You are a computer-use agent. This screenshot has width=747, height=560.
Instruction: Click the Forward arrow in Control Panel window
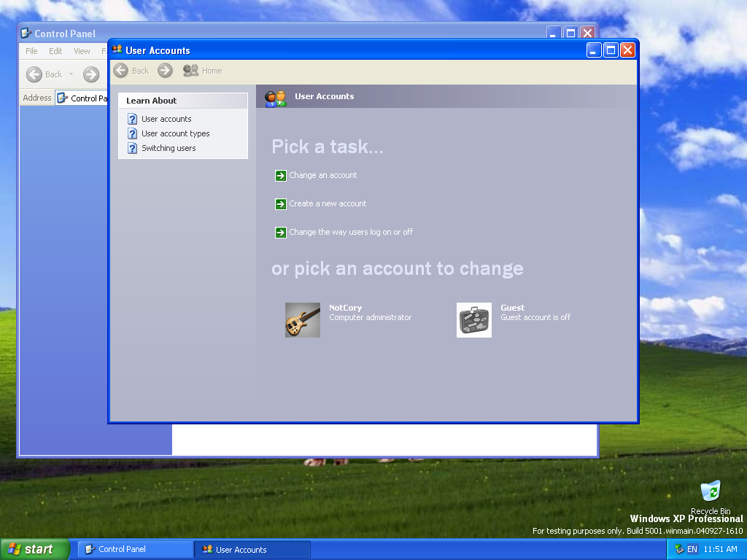[x=91, y=74]
